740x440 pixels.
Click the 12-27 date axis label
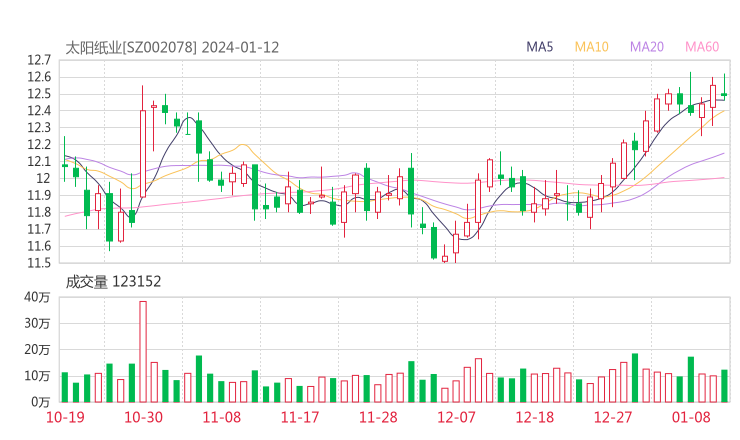[x=613, y=417]
